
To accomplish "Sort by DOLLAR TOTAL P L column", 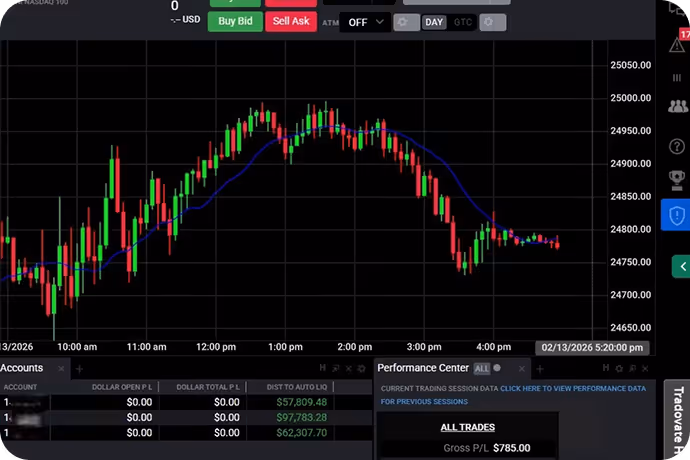I will coord(208,387).
